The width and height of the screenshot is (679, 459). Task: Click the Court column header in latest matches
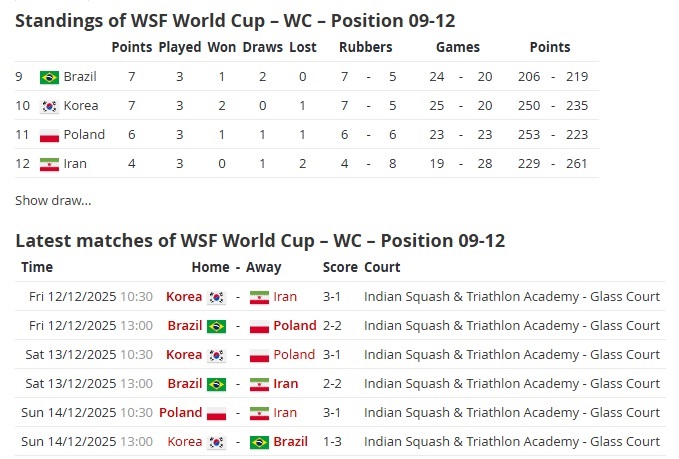point(382,267)
